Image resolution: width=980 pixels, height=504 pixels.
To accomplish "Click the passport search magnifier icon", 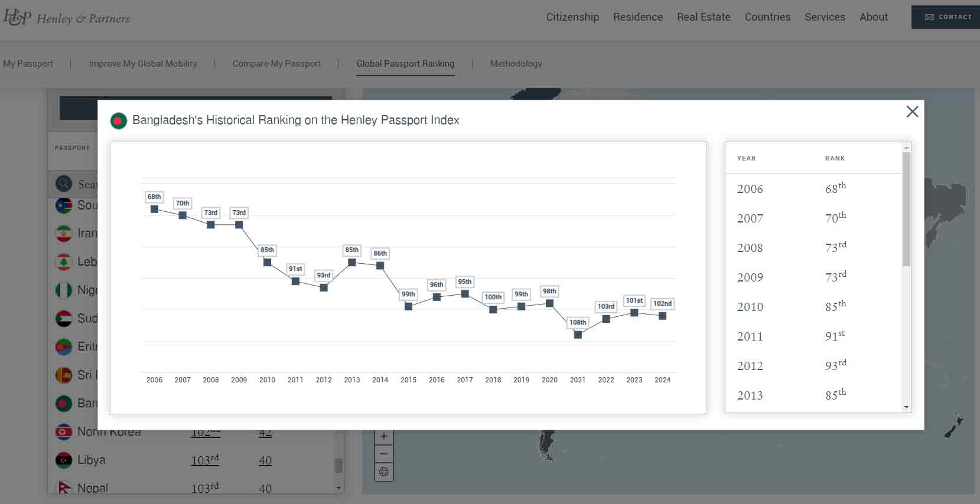I will (x=64, y=184).
